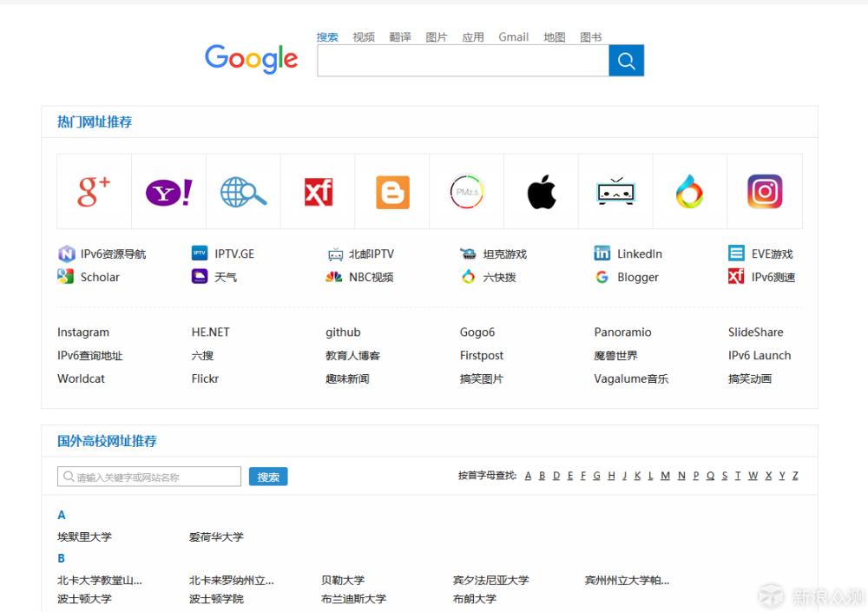Click the G icon beside Blogger
The image size is (868, 612).
602,276
